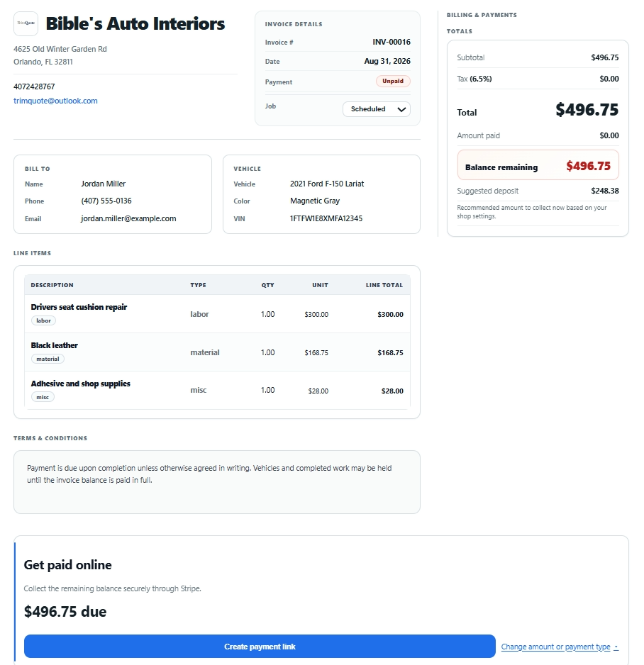Click the chevron arrow in Job dropdown

coord(401,109)
